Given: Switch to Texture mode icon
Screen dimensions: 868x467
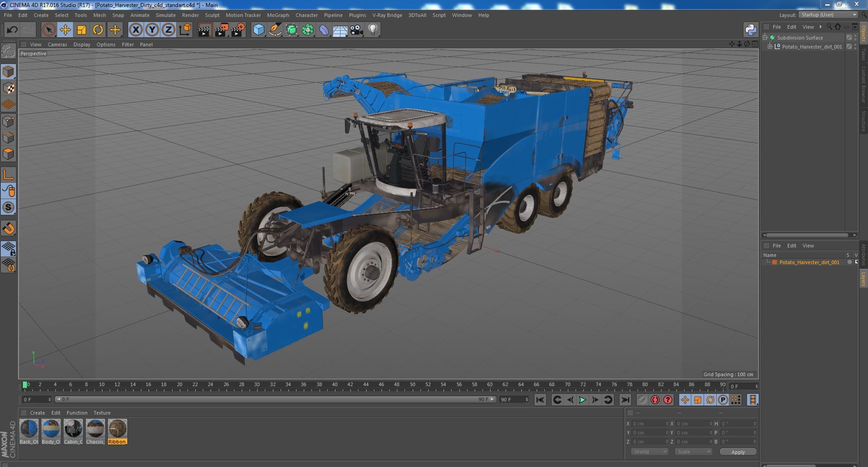Looking at the screenshot, I should [x=9, y=88].
